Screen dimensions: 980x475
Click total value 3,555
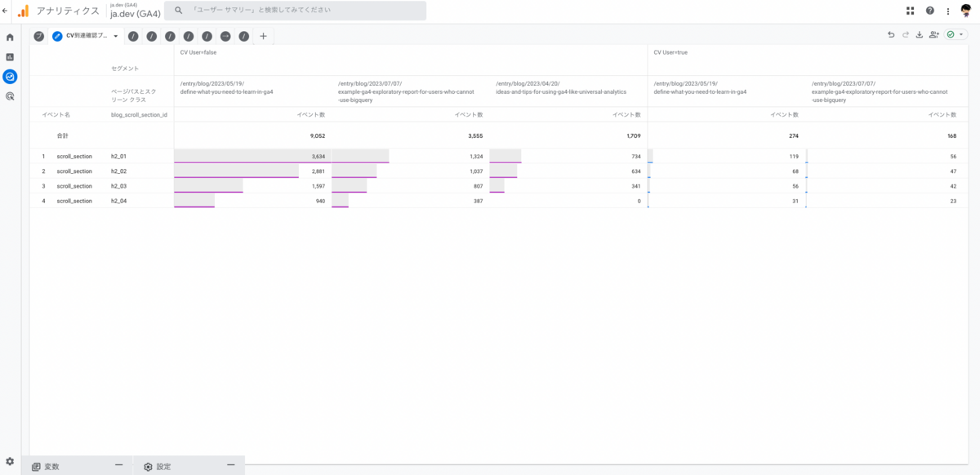click(475, 135)
